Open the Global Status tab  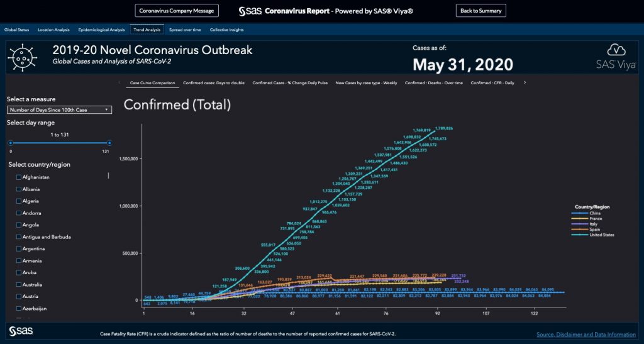[x=17, y=30]
